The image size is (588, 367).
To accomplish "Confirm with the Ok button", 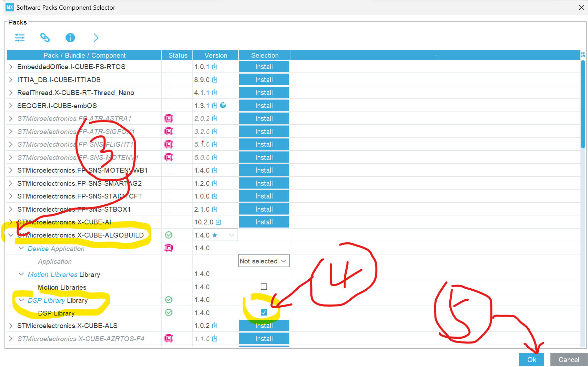I will tap(531, 360).
